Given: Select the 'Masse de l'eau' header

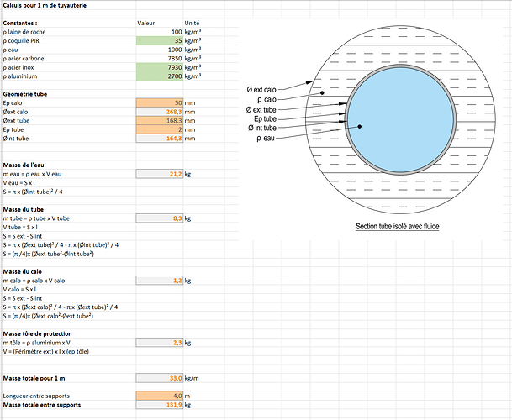Looking at the screenshot, I should [x=24, y=165].
